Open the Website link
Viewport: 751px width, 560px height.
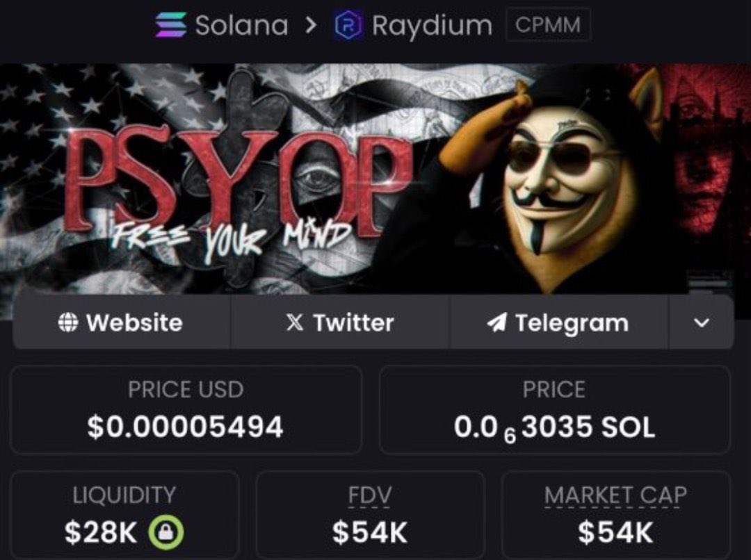coord(122,322)
